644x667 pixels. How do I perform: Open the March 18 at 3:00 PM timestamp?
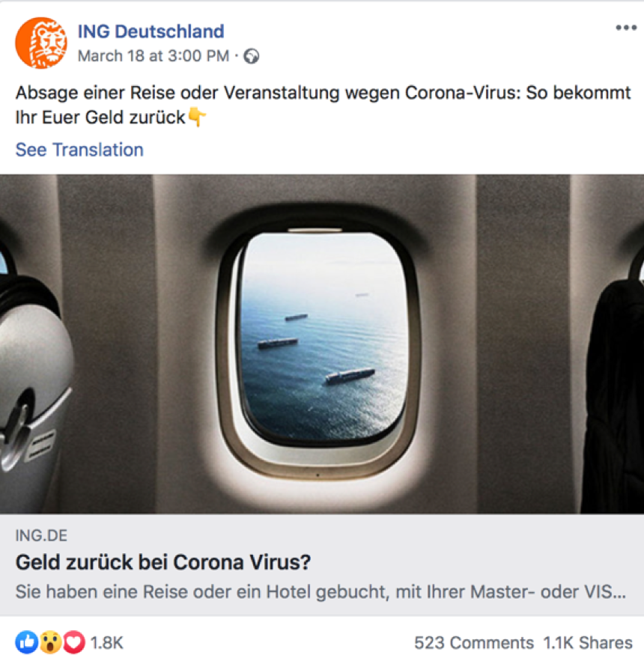154,56
